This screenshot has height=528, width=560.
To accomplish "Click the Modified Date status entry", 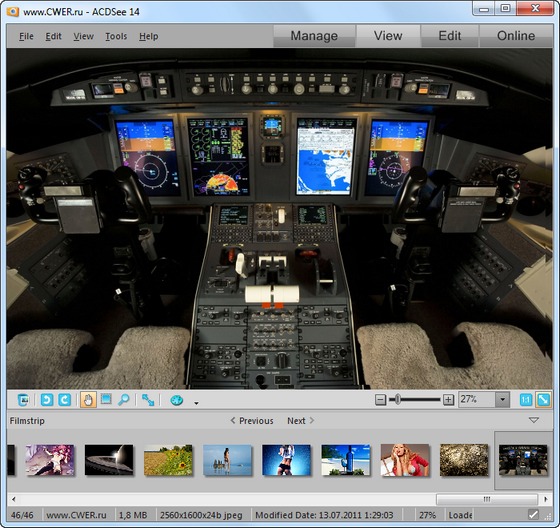I will point(324,515).
